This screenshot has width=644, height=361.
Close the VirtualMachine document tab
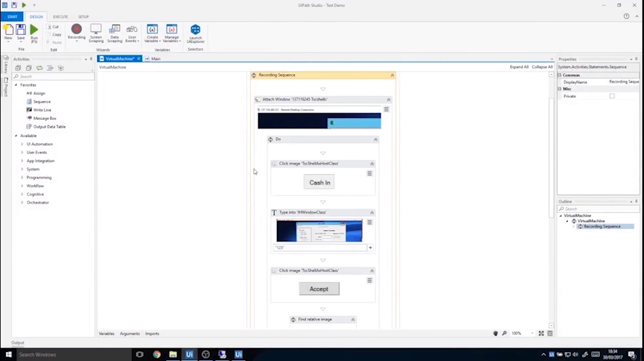pyautogui.click(x=139, y=59)
